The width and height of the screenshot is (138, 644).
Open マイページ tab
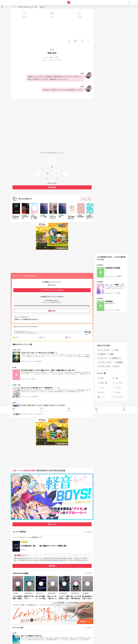(x=124, y=409)
